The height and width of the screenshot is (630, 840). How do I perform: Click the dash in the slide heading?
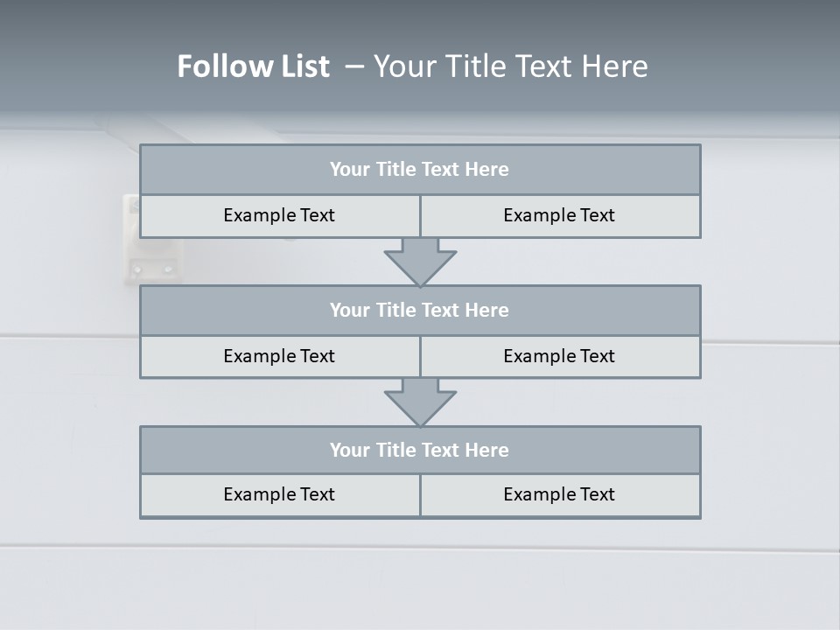[x=353, y=66]
